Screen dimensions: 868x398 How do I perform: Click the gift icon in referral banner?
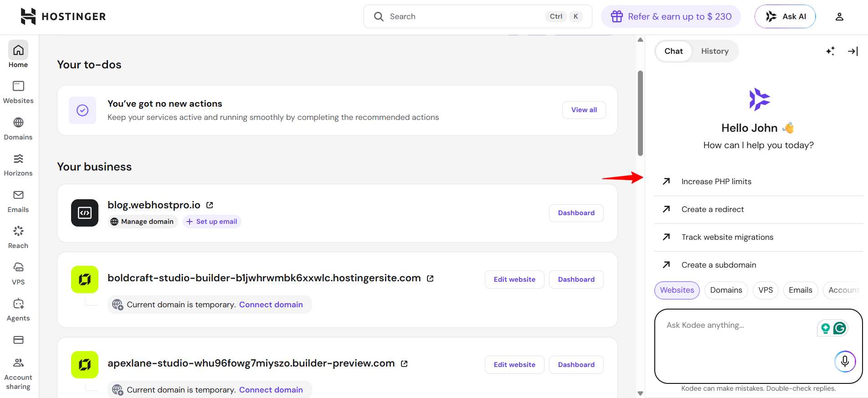[617, 16]
